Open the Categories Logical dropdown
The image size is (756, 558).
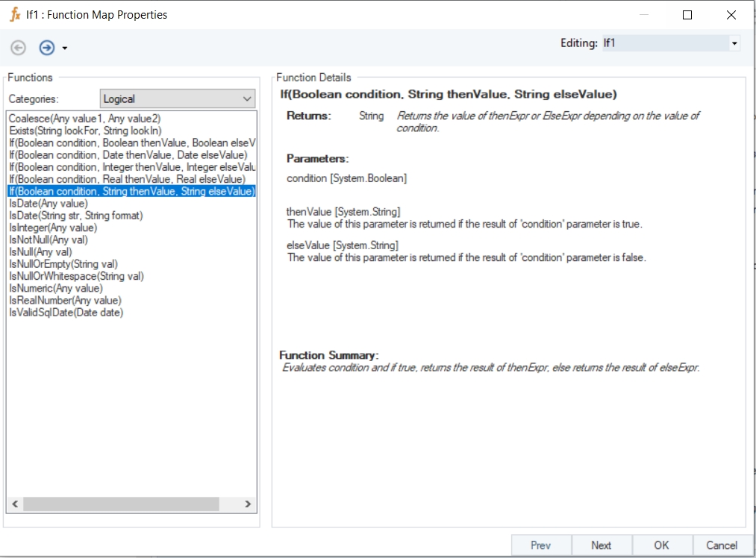[178, 98]
